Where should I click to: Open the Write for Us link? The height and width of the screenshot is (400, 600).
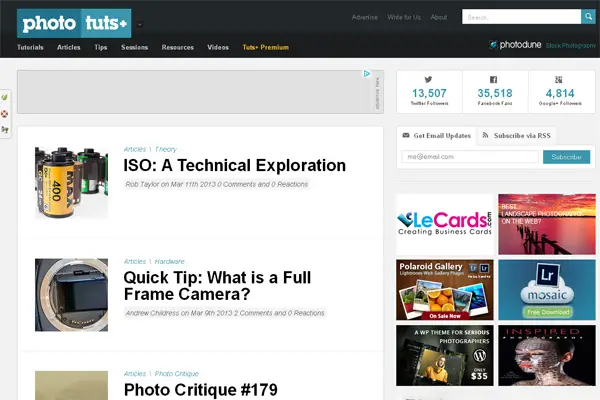[404, 17]
